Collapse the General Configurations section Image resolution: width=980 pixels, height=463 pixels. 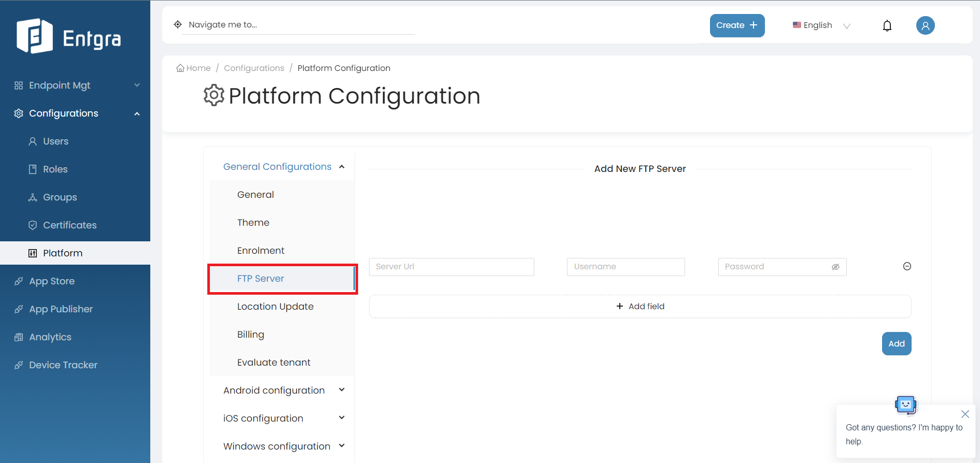pos(342,167)
